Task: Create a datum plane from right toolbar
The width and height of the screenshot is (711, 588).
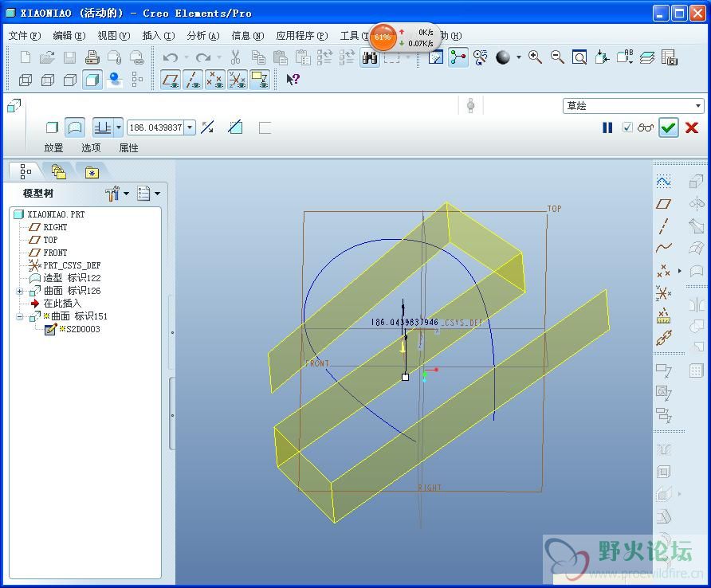Action: [663, 204]
